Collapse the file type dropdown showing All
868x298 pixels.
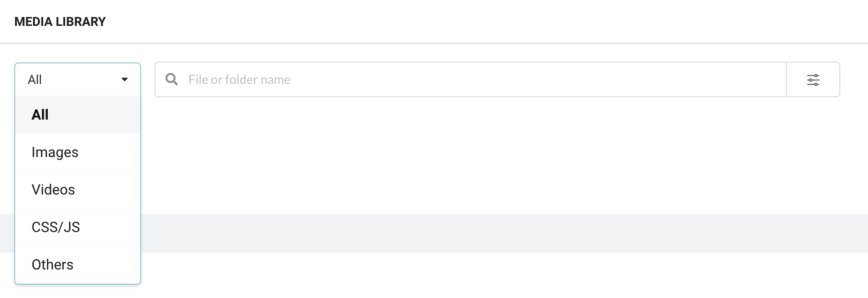[78, 79]
